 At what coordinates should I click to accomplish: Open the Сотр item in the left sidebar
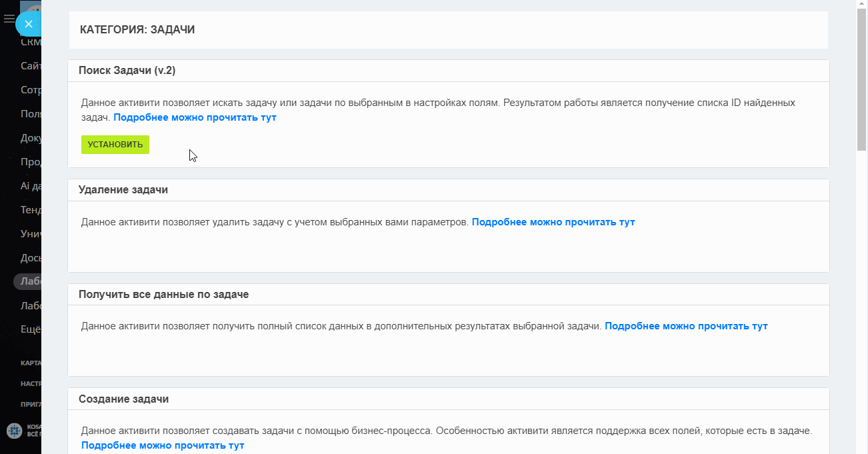pos(31,90)
